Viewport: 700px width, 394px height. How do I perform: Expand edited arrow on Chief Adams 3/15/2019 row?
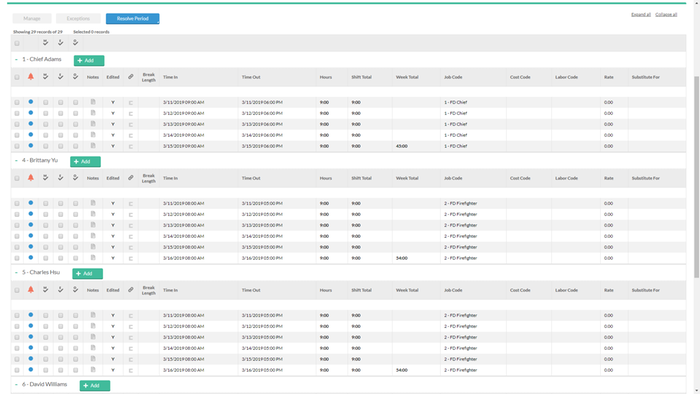coord(113,146)
